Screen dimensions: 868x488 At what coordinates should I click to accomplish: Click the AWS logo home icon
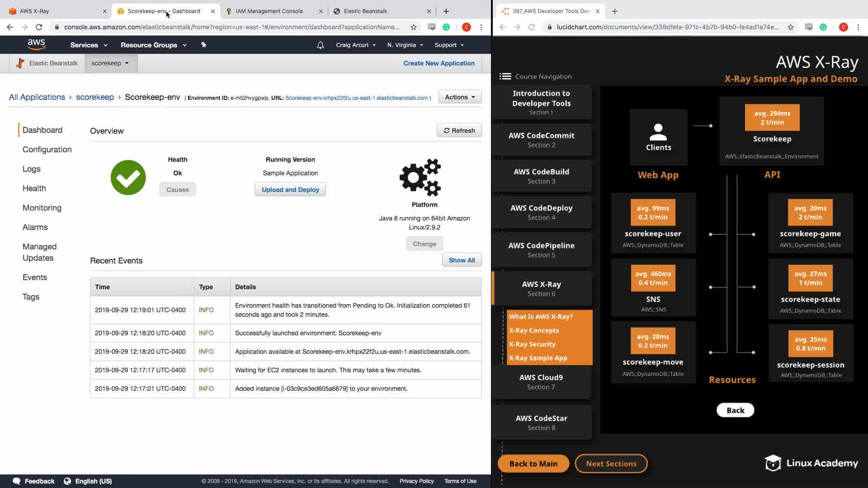[36, 44]
